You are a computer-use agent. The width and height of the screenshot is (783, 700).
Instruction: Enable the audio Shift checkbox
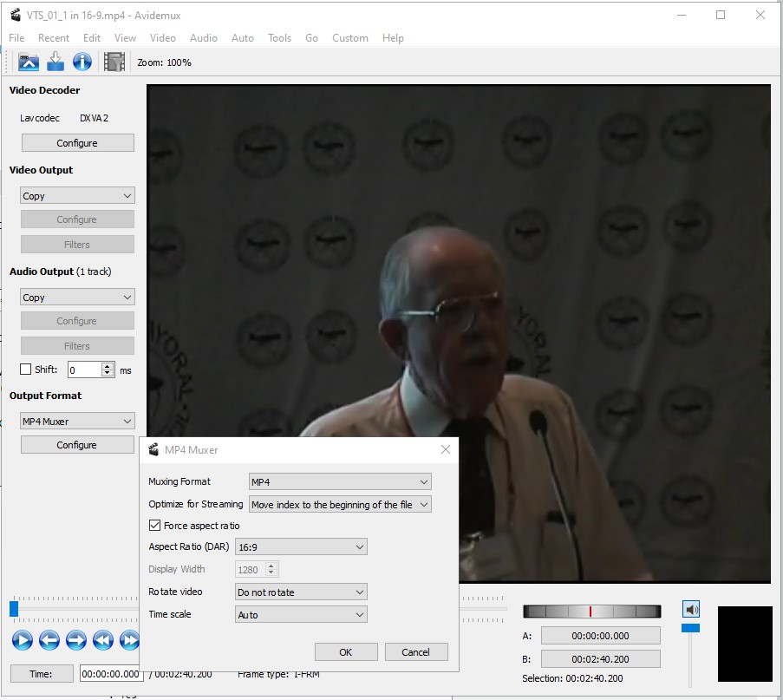tap(26, 370)
